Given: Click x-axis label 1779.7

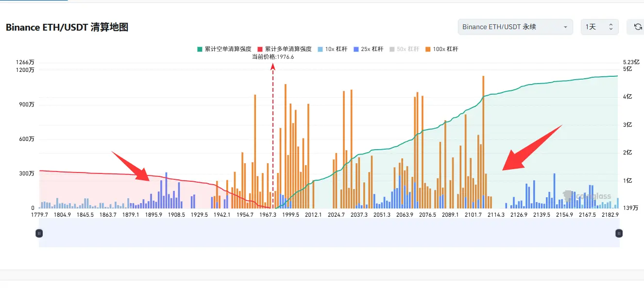Looking at the screenshot, I should click(x=39, y=215).
